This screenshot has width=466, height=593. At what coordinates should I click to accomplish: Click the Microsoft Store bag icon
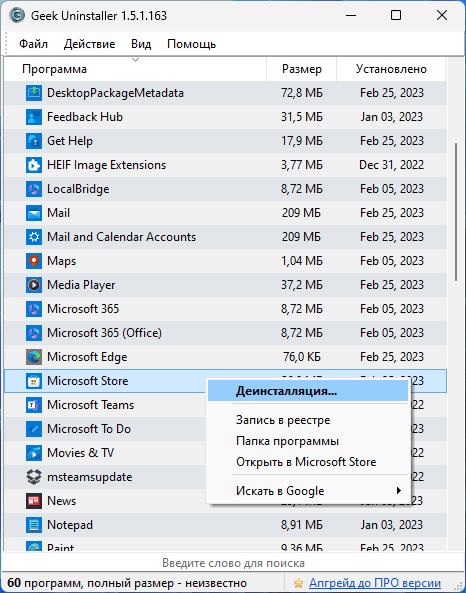pyautogui.click(x=34, y=381)
